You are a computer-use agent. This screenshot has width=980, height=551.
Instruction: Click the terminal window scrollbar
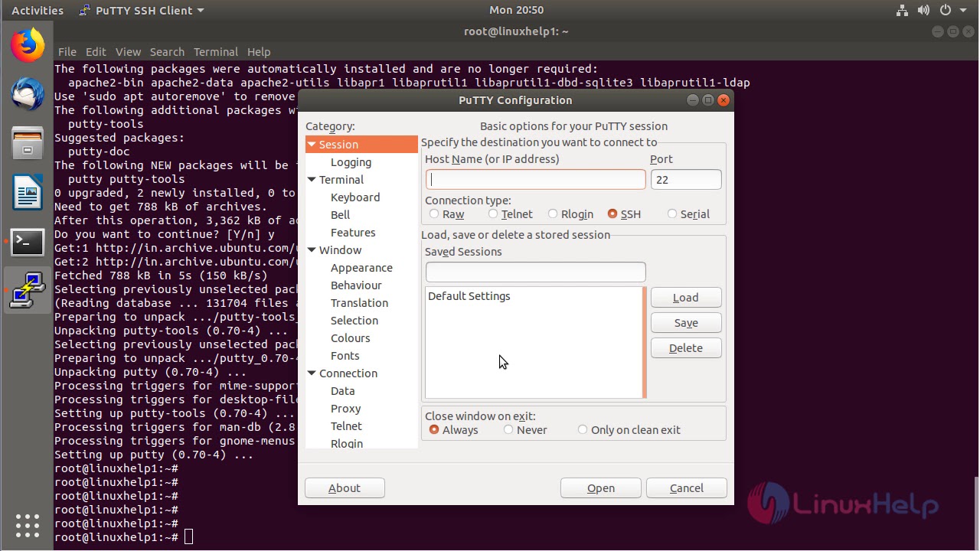975,513
